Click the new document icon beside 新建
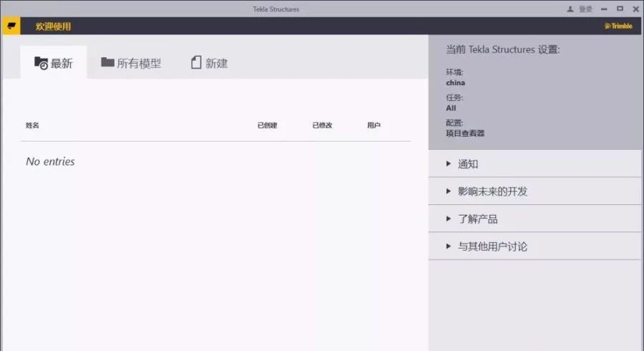 (x=196, y=62)
